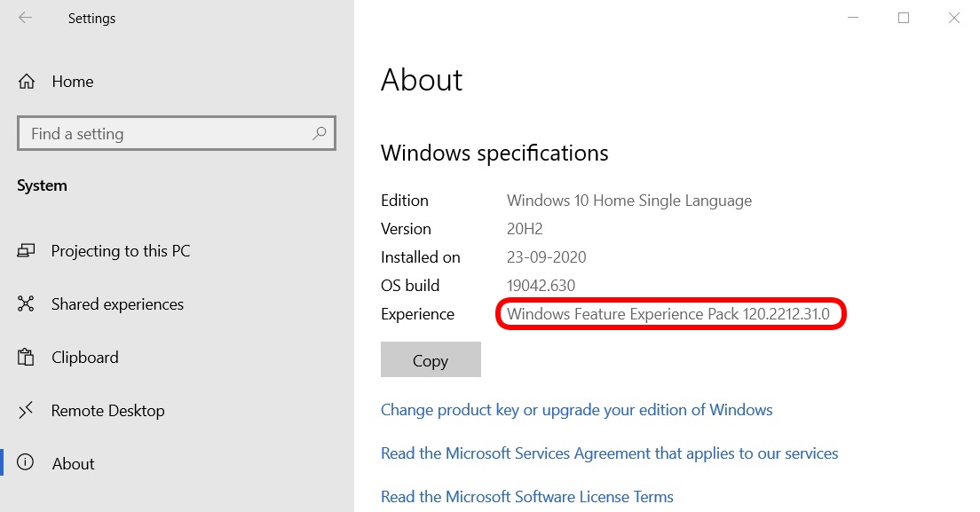The width and height of the screenshot is (980, 512).
Task: Copy the Windows specifications
Action: tap(431, 359)
